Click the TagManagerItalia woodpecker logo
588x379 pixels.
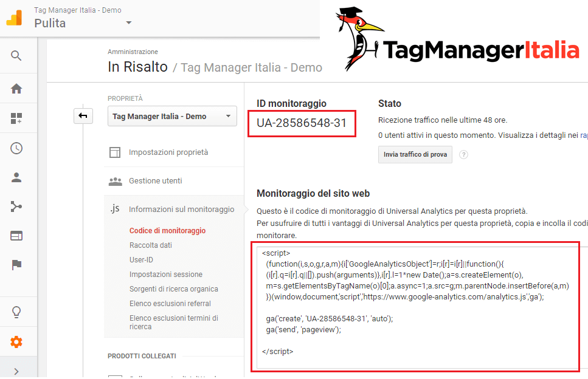457,39
